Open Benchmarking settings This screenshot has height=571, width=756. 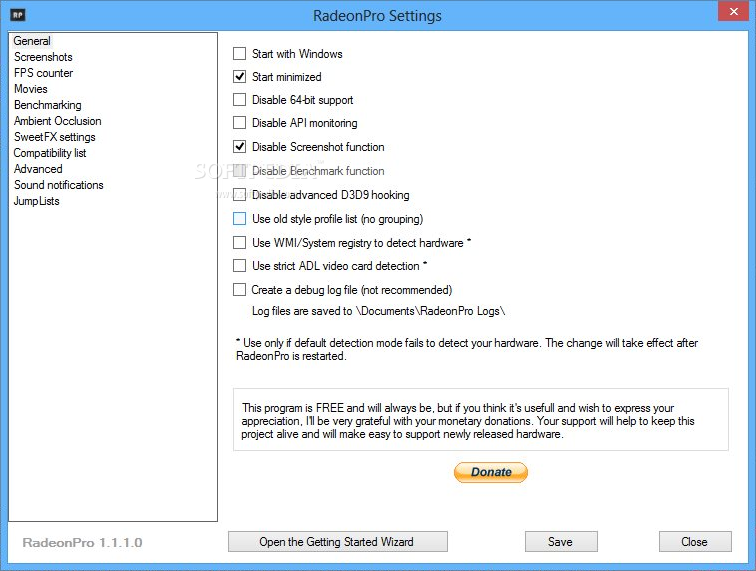(x=48, y=105)
